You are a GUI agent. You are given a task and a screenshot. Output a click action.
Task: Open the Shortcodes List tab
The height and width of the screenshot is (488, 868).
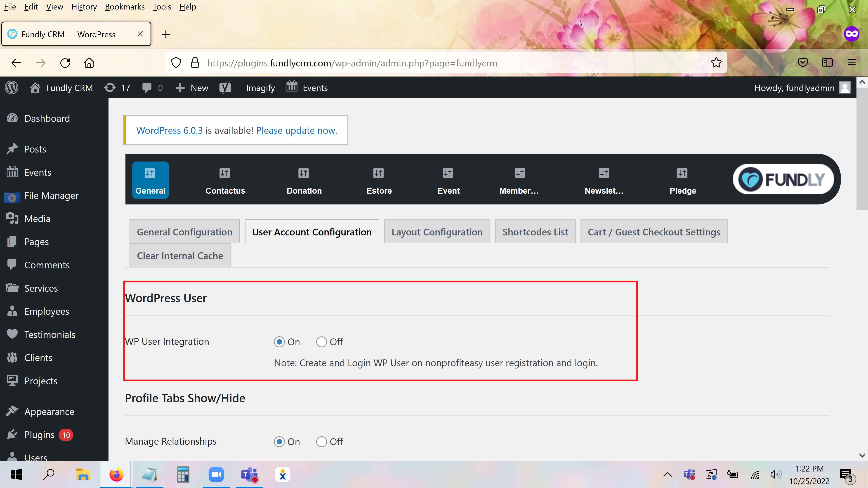(x=535, y=232)
